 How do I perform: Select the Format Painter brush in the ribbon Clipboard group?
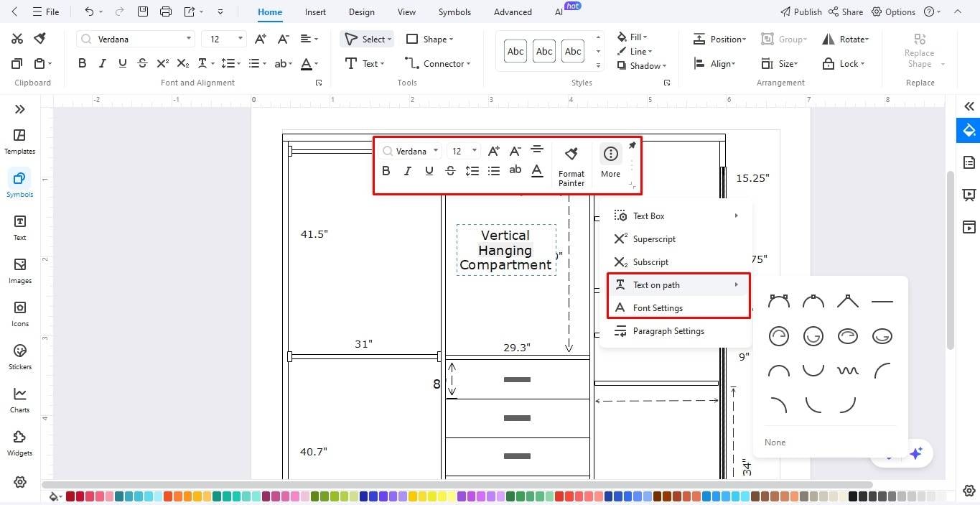[x=41, y=39]
